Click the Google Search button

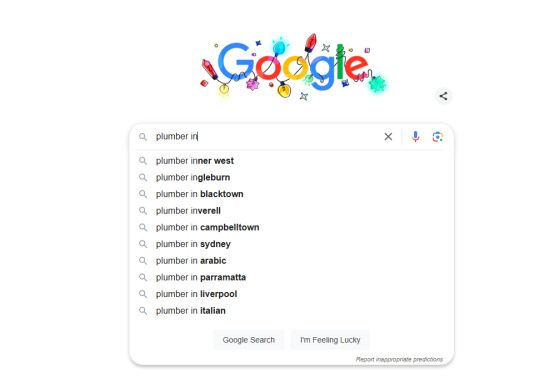point(249,340)
